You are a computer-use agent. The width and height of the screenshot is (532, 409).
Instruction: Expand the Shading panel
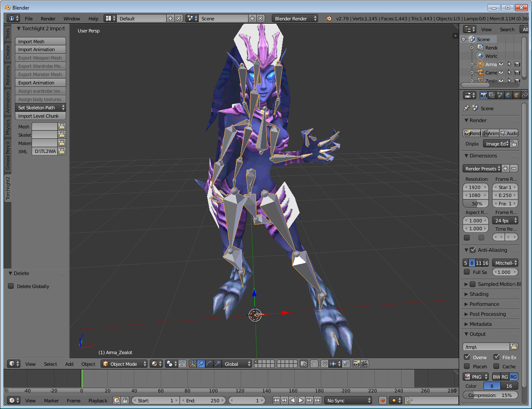pyautogui.click(x=479, y=294)
